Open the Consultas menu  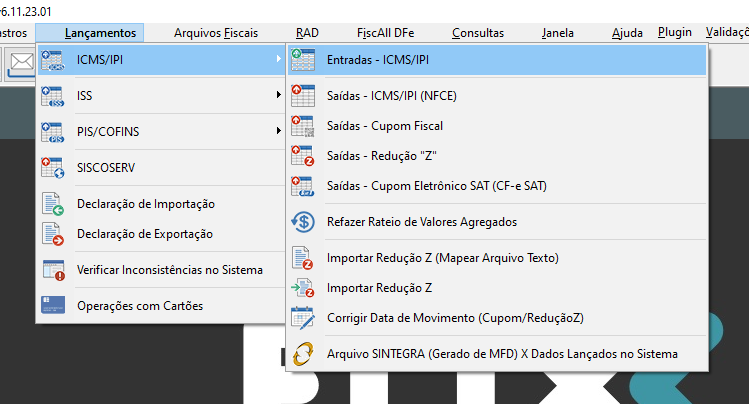[x=478, y=33]
